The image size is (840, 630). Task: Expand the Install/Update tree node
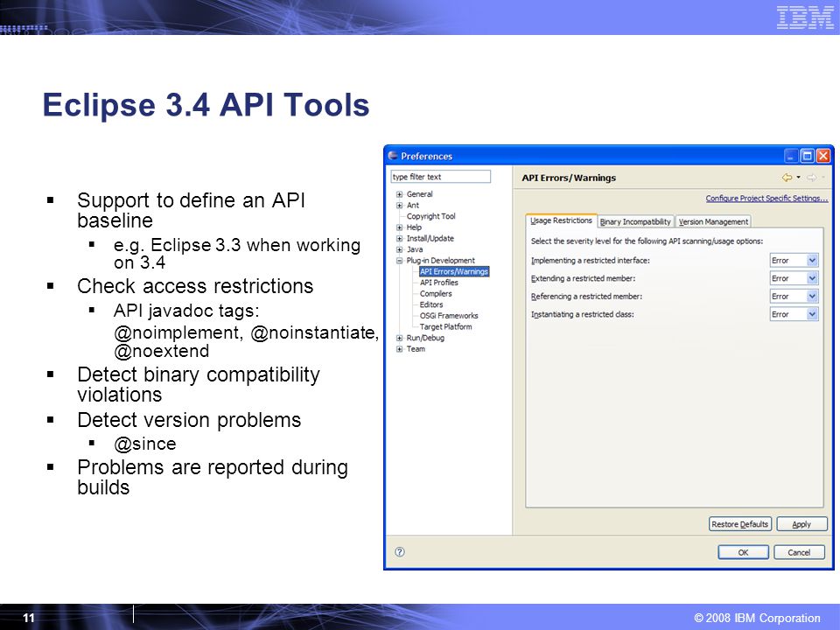[399, 238]
